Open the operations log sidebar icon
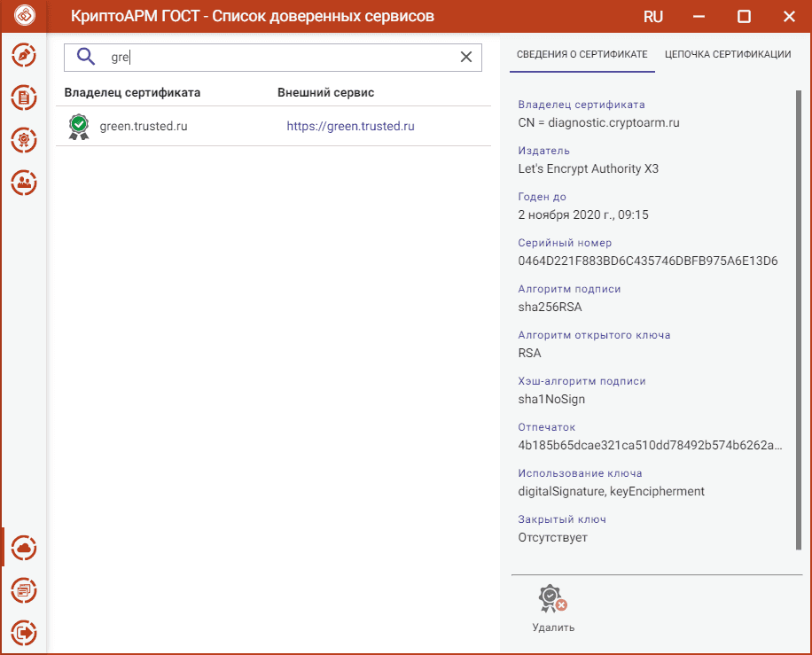This screenshot has height=655, width=812. (x=24, y=590)
